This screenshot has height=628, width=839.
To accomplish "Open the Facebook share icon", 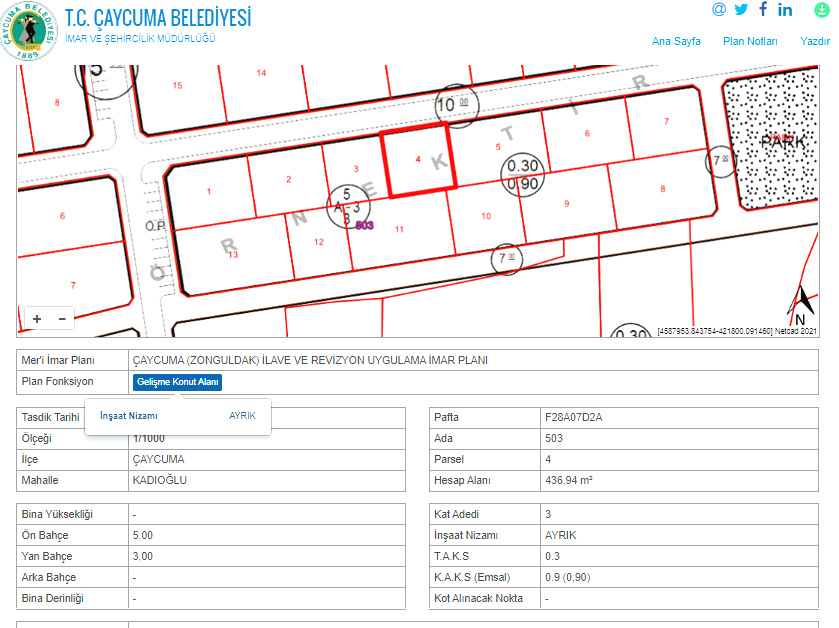I will coord(763,10).
